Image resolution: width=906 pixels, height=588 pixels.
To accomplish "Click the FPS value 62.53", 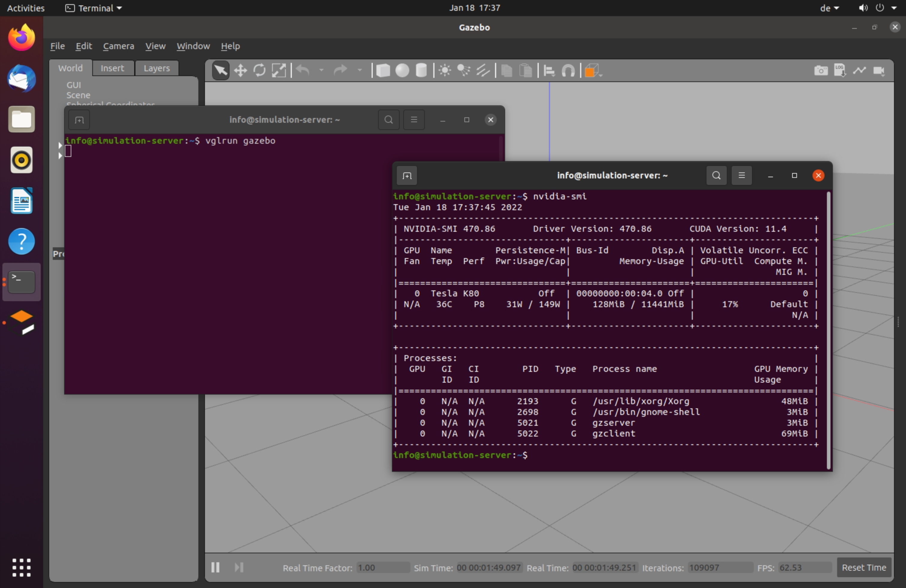I will pos(805,568).
